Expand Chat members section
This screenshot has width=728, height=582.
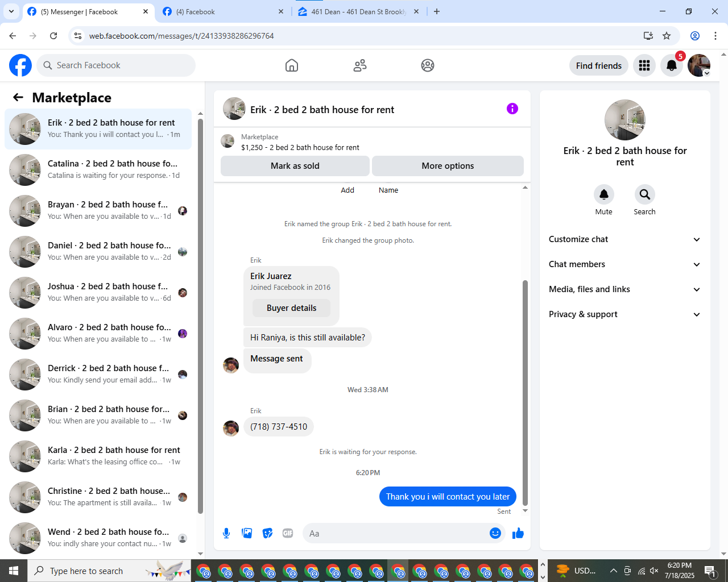click(624, 264)
